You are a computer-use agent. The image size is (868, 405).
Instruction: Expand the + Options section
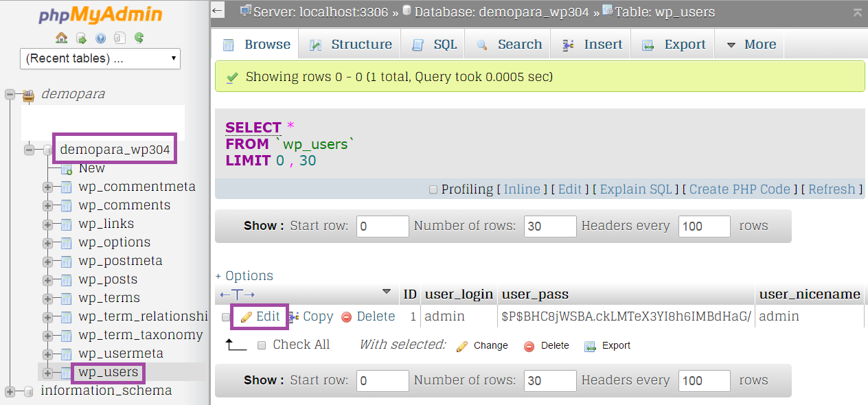coord(244,276)
